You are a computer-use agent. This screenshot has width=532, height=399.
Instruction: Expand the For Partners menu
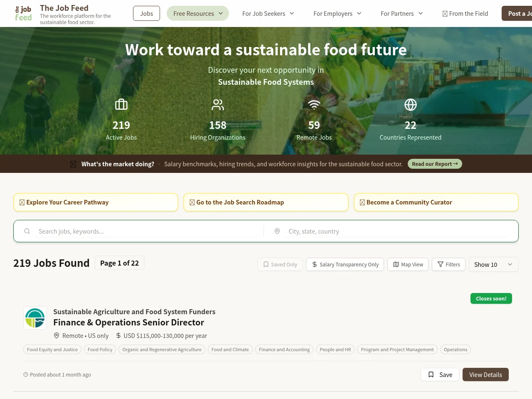pyautogui.click(x=401, y=13)
